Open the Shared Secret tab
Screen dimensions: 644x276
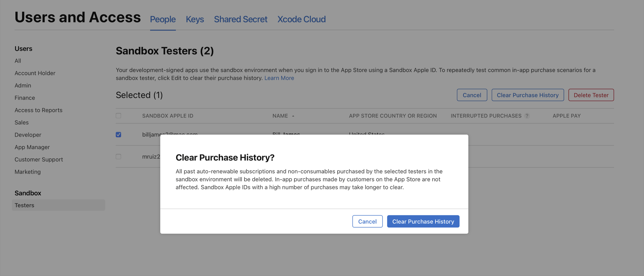pos(240,19)
